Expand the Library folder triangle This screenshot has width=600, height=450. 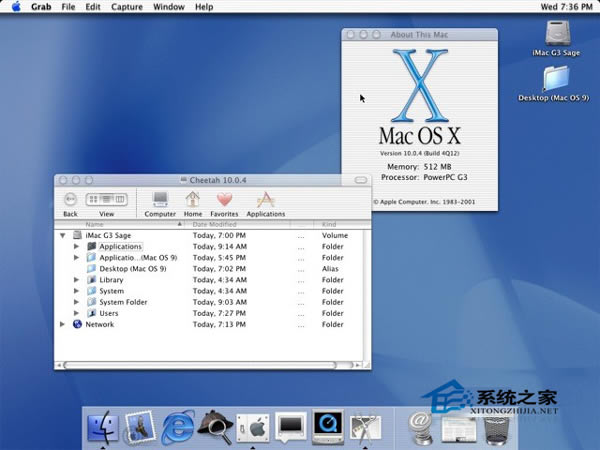(76, 280)
